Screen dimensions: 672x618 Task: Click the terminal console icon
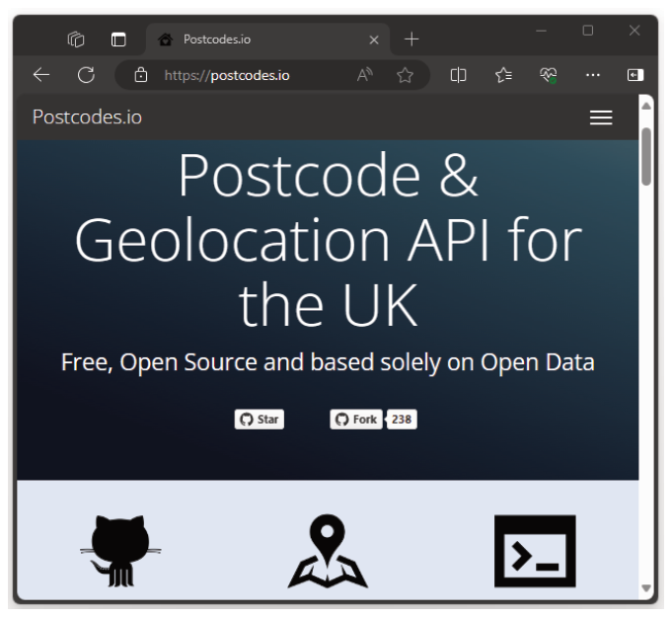(535, 551)
